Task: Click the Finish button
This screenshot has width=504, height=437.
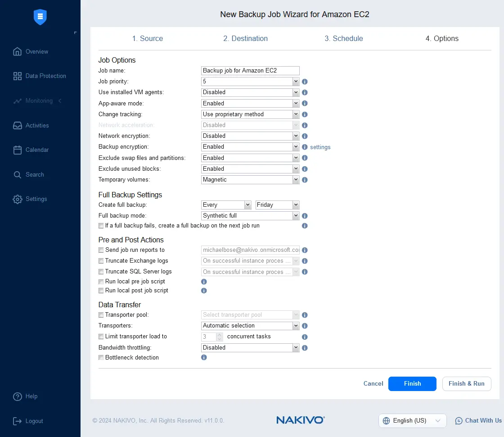Action: pyautogui.click(x=412, y=383)
